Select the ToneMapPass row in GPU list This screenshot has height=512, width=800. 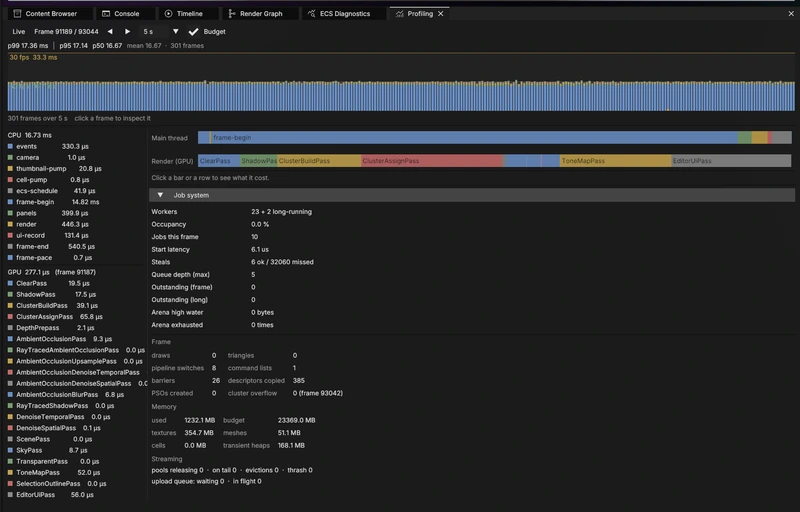coord(54,473)
